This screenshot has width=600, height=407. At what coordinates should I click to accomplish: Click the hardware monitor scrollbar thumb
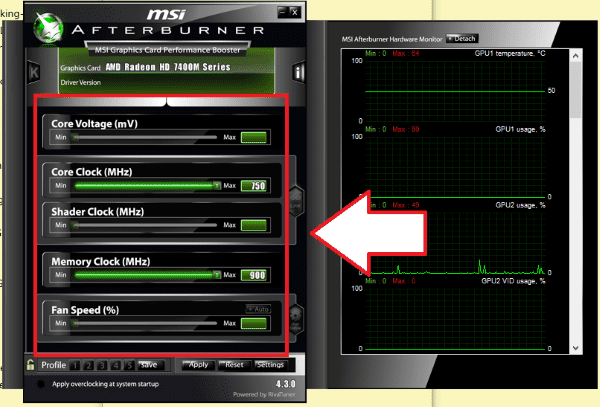point(576,90)
